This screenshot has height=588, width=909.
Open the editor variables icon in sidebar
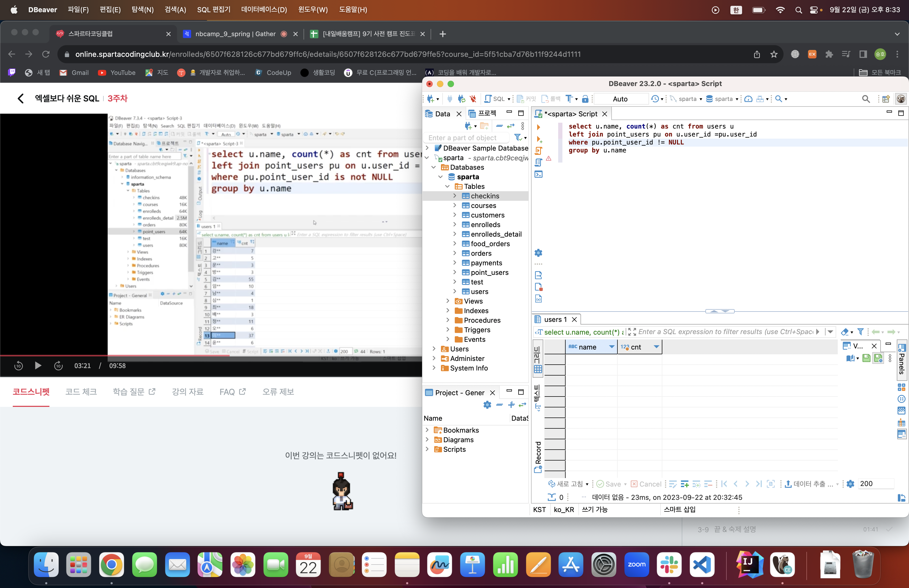pyautogui.click(x=538, y=299)
